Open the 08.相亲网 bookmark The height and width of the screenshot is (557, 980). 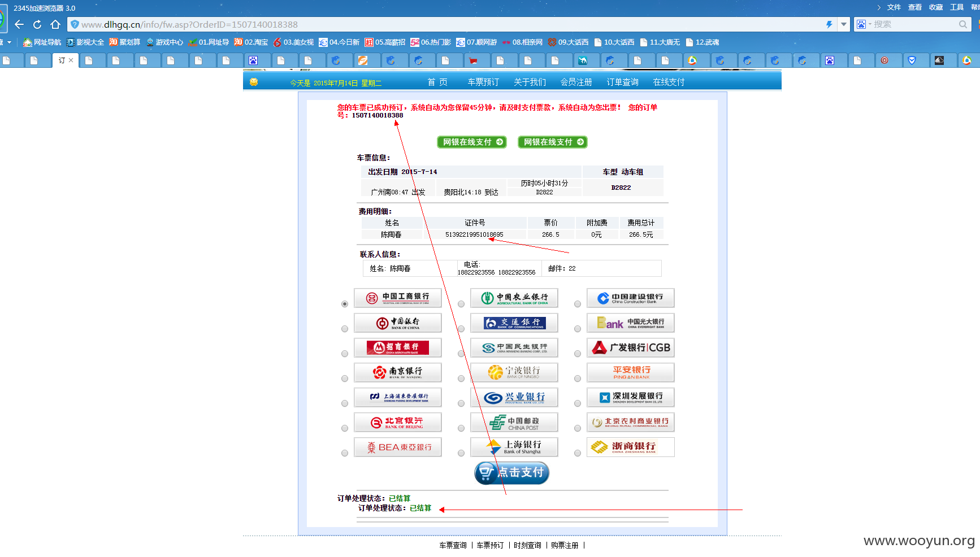[x=522, y=42]
